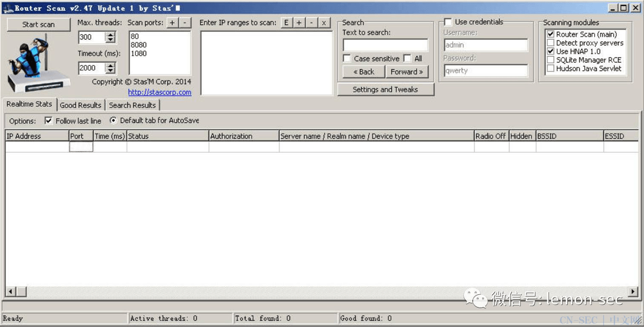This screenshot has height=327, width=644.
Task: Click the Total found status bar entry
Action: [x=285, y=318]
